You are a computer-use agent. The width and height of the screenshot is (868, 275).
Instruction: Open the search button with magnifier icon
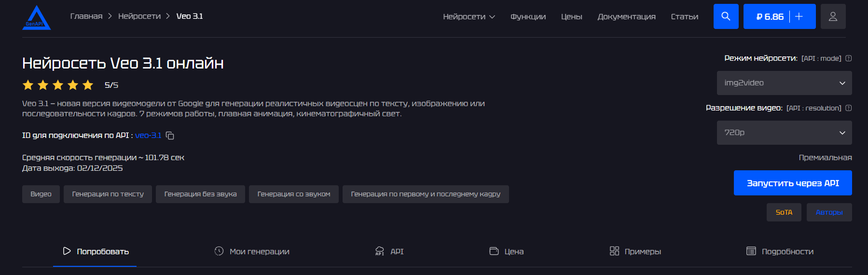(x=726, y=16)
